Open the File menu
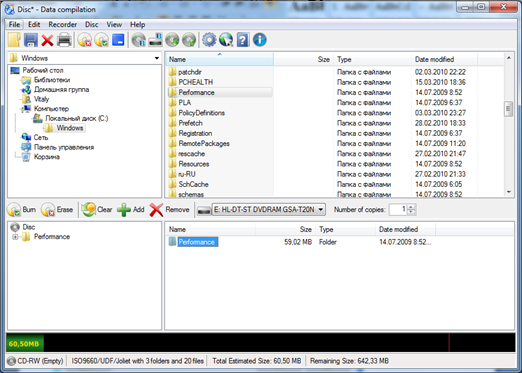This screenshot has height=373, width=522. (x=14, y=25)
